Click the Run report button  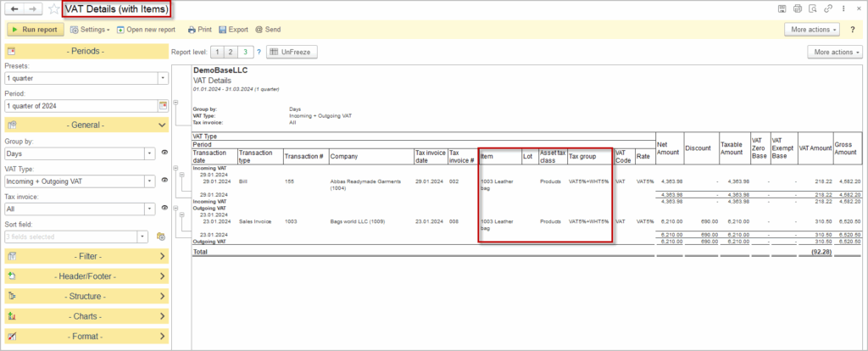point(35,29)
